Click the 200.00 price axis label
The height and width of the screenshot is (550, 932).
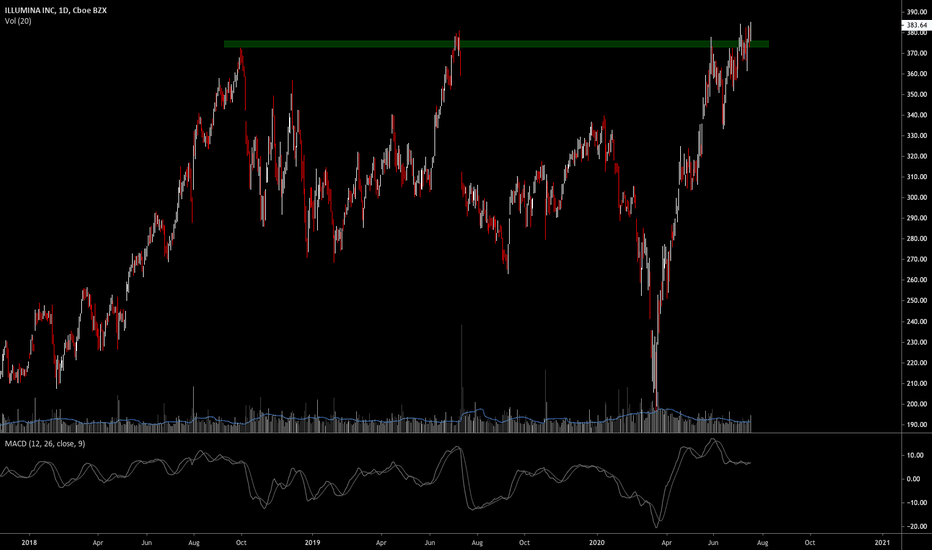pyautogui.click(x=917, y=404)
